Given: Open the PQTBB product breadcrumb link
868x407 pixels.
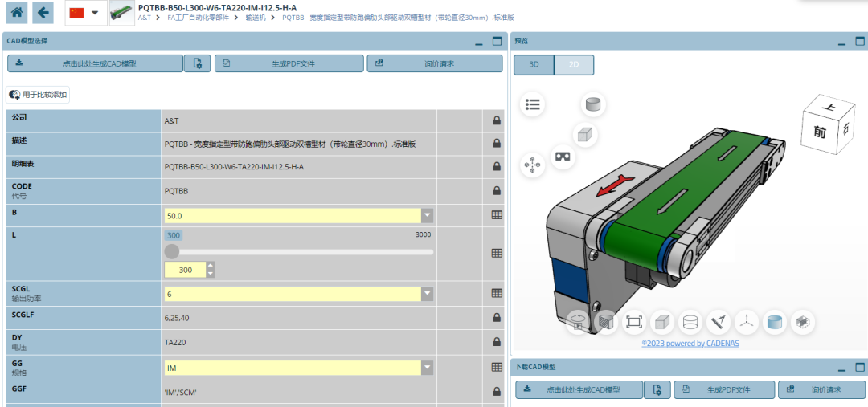Looking at the screenshot, I should click(398, 18).
